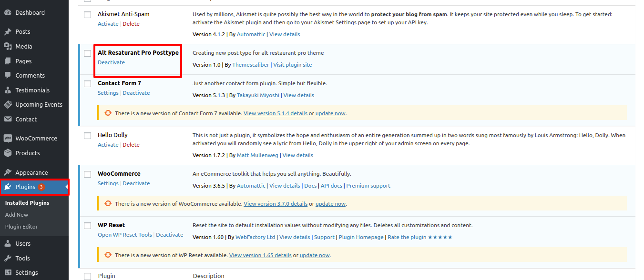The width and height of the screenshot is (644, 280).
Task: Click the Hello Dolly plugin title
Action: (112, 135)
